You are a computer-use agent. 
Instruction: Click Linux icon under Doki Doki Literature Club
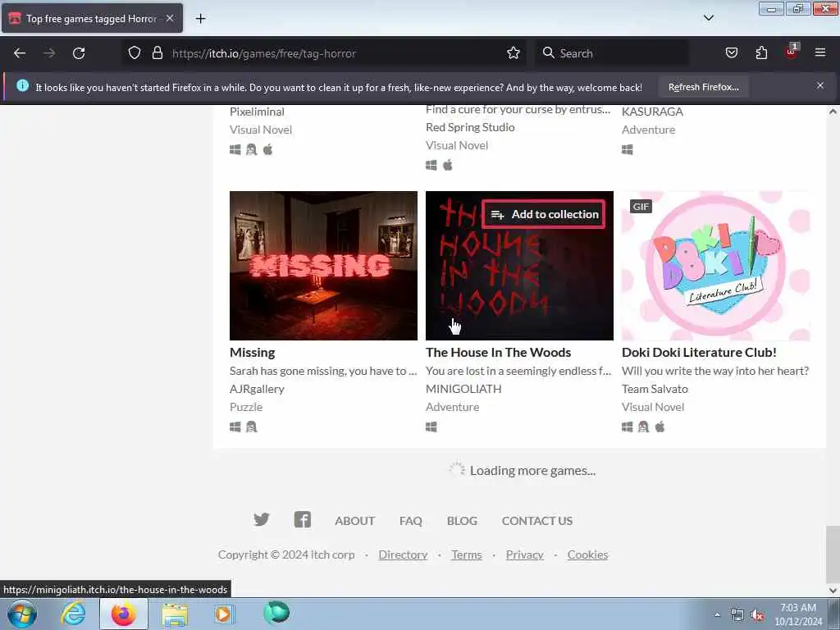click(x=643, y=427)
